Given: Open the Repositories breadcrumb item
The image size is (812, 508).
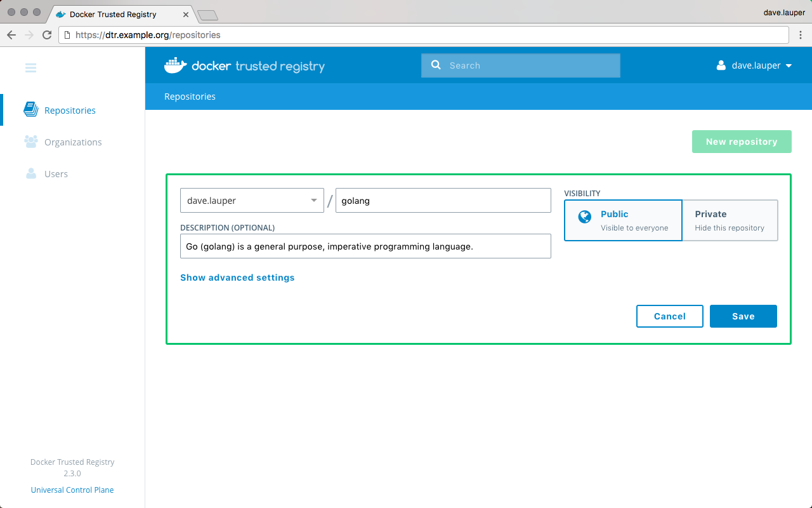Looking at the screenshot, I should tap(190, 97).
